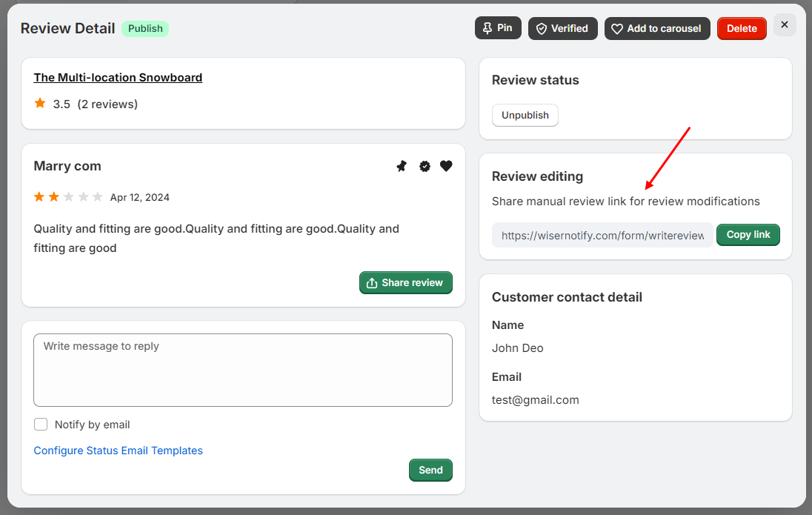The height and width of the screenshot is (515, 812).
Task: Click the Share review button
Action: tap(405, 282)
